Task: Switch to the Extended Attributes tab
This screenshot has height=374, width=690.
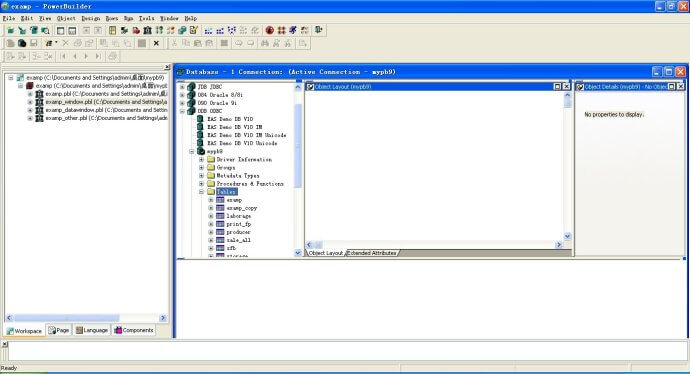Action: click(x=372, y=253)
